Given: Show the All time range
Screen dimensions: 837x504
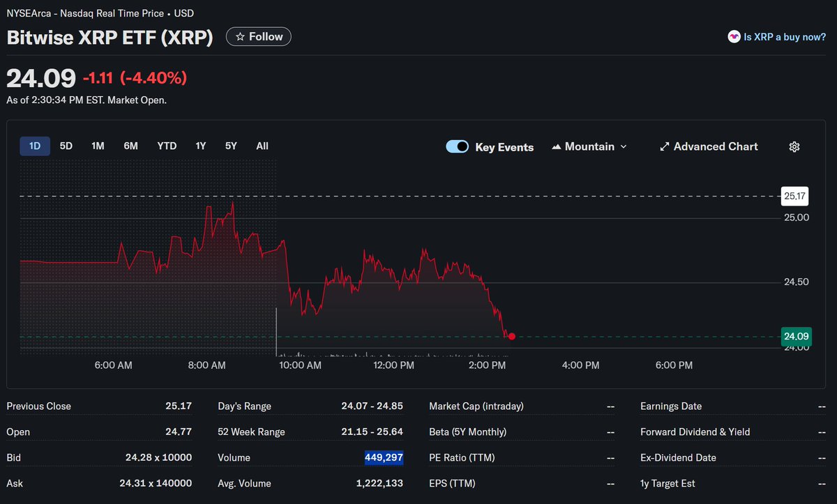Looking at the screenshot, I should click(262, 146).
